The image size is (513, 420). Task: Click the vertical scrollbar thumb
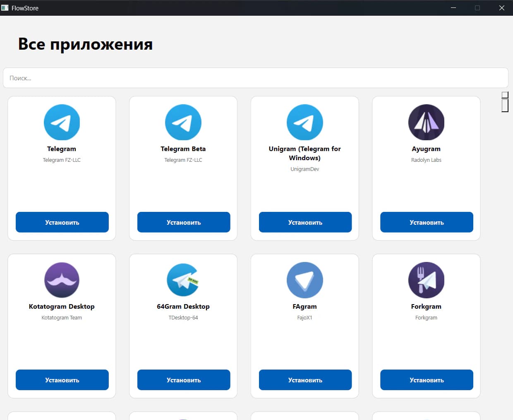(505, 105)
